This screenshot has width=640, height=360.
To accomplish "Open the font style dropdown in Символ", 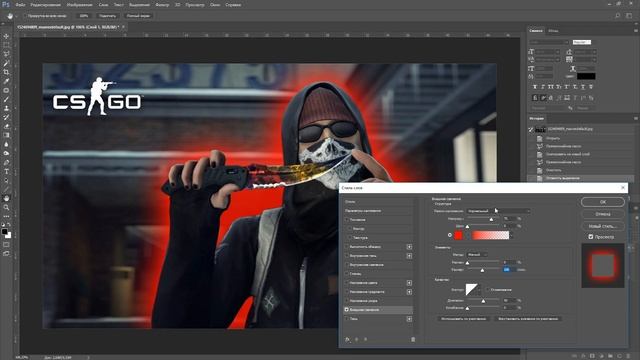I will click(581, 42).
